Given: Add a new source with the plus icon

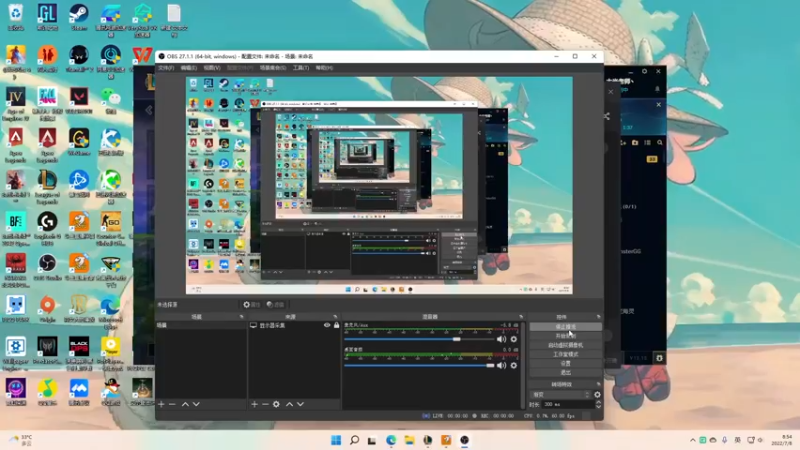Looking at the screenshot, I should click(254, 404).
